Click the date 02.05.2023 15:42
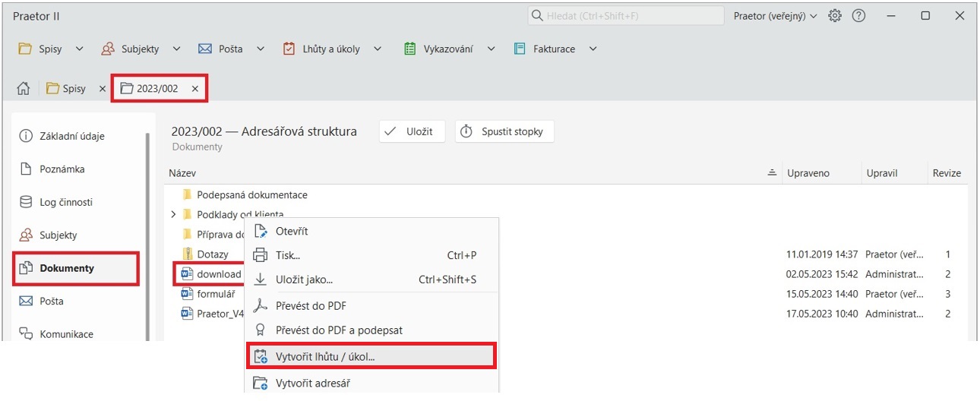 click(x=821, y=274)
